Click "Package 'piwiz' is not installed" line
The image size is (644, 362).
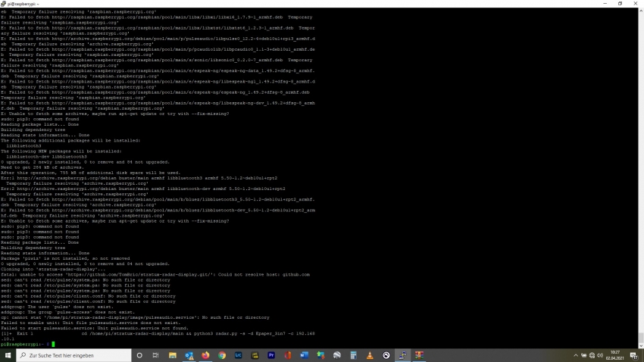pos(65,258)
